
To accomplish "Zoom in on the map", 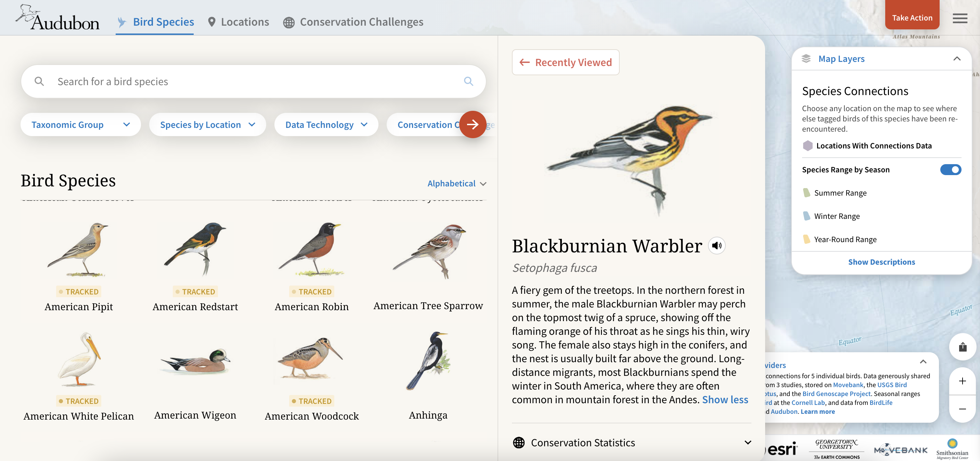I will pyautogui.click(x=962, y=381).
